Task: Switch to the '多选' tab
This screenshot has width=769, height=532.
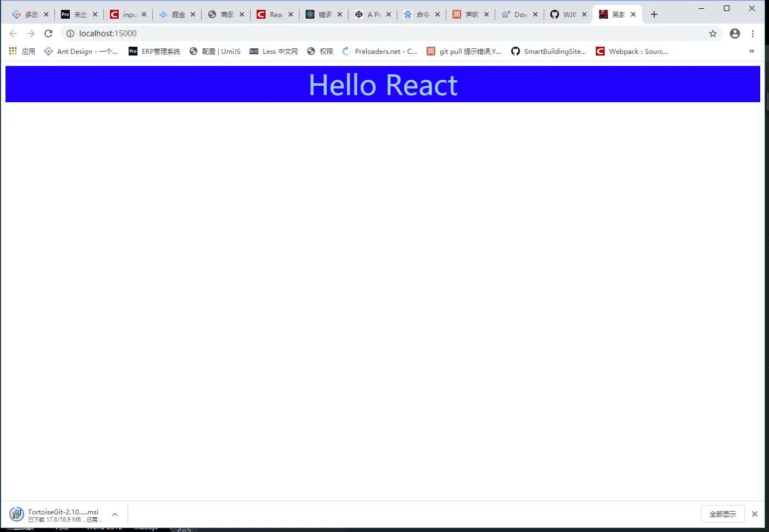Action: click(x=30, y=15)
